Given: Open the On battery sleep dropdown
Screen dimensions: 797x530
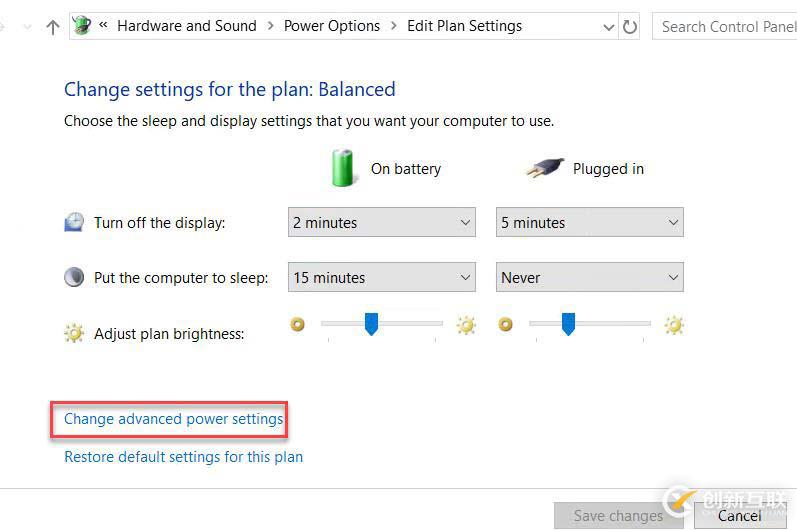Looking at the screenshot, I should 382,277.
